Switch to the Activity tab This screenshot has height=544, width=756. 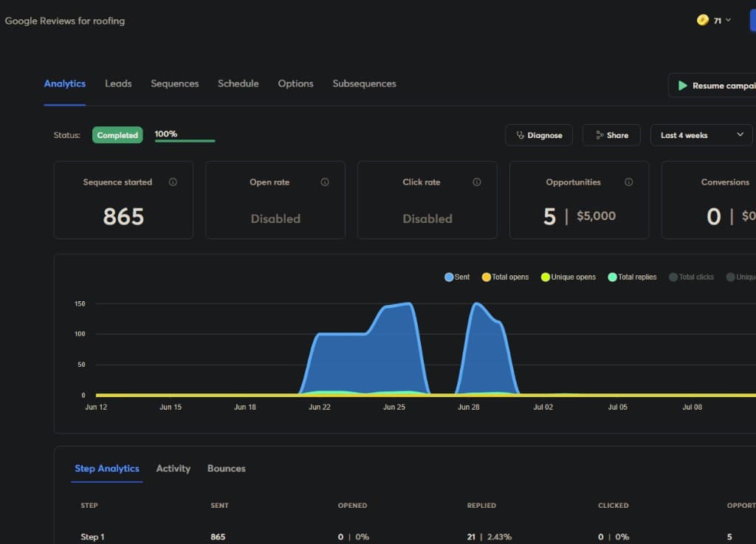click(173, 469)
